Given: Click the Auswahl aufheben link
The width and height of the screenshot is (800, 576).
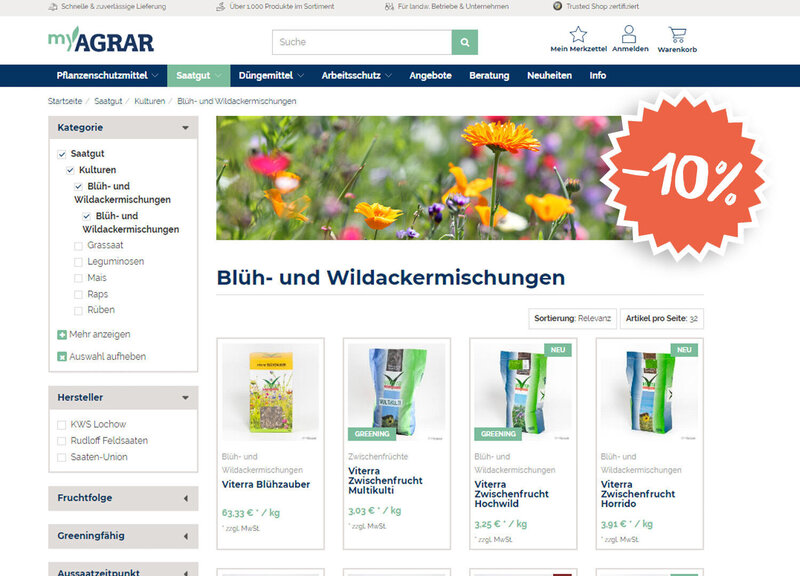Looking at the screenshot, I should 108,357.
